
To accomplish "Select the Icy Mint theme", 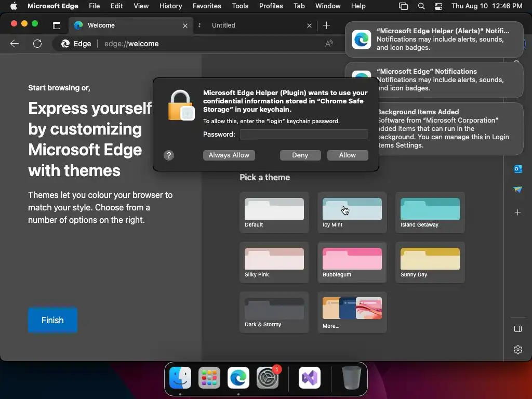I will point(352,212).
